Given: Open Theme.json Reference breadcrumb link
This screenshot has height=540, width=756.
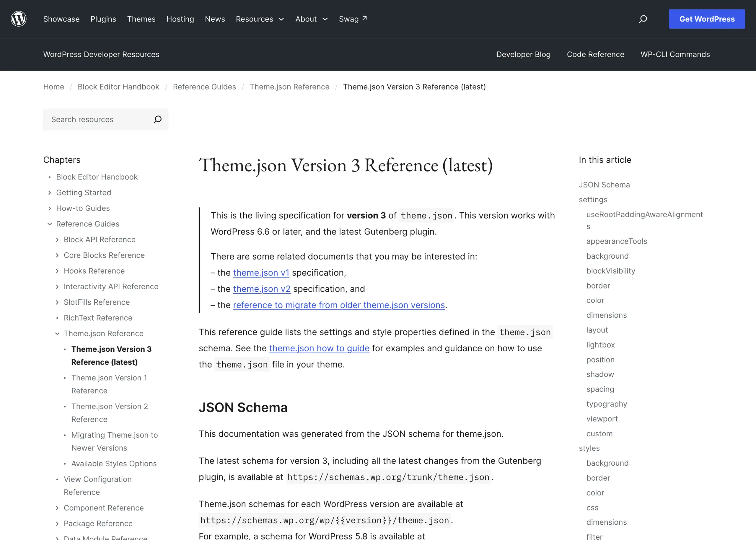Looking at the screenshot, I should [x=289, y=87].
